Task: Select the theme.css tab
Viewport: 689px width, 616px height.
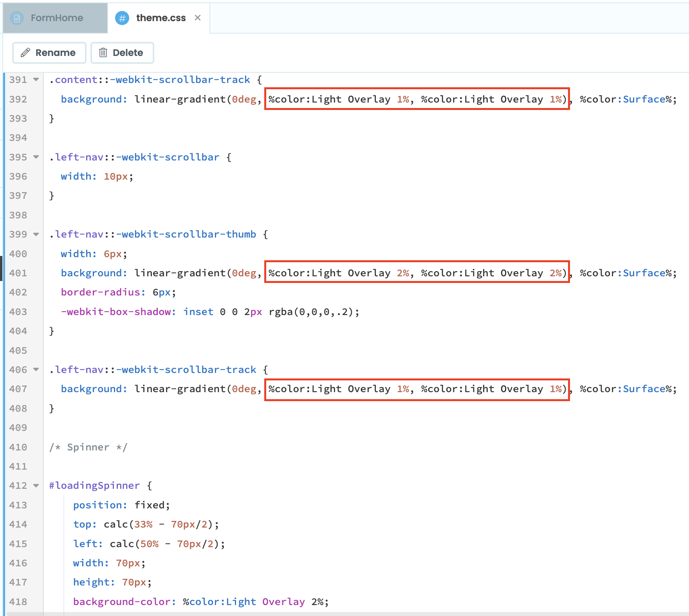Action: click(x=159, y=18)
